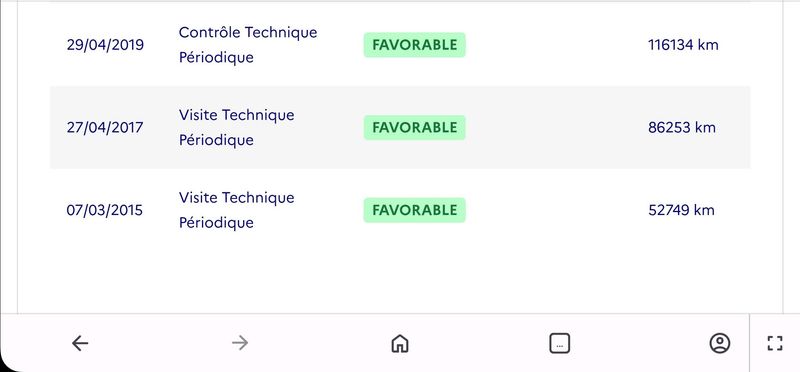
Task: Click the FAVORABLE badge for 27/04/2017
Action: [x=414, y=128]
